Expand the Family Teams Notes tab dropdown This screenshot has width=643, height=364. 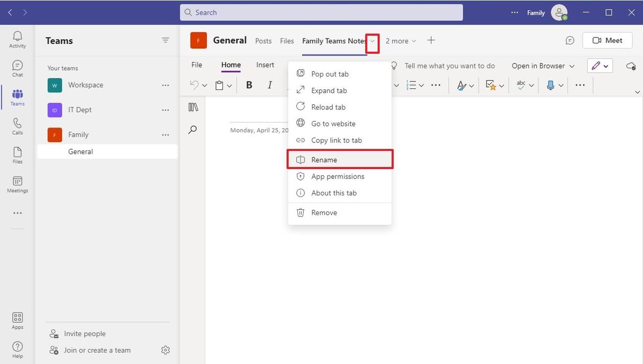372,41
